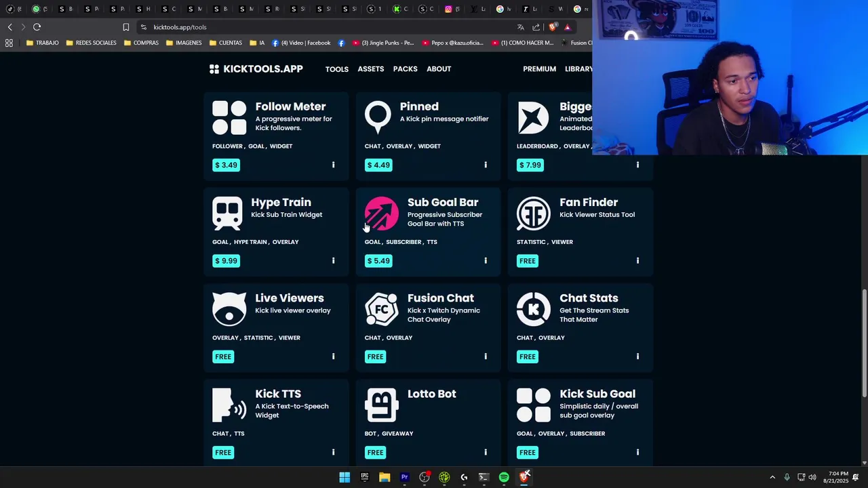Open info icon on the Lotto Bot card
This screenshot has height=488, width=868.
[x=486, y=452]
